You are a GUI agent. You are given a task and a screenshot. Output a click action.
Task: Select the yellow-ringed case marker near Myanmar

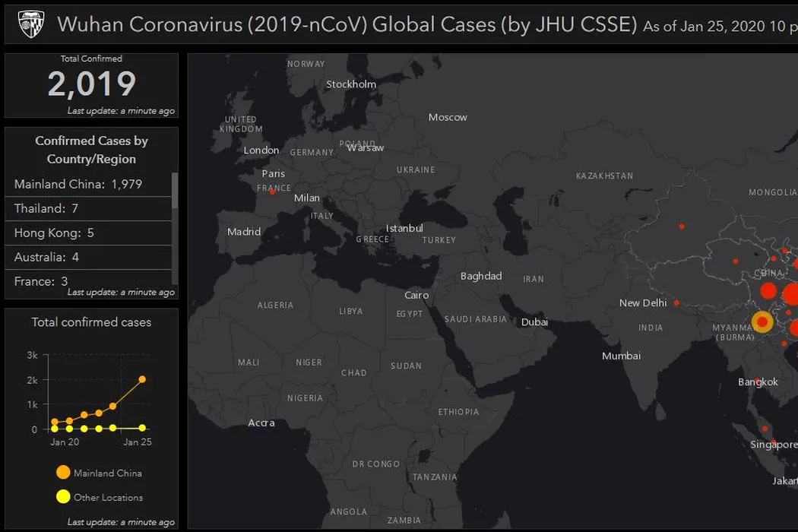(762, 321)
